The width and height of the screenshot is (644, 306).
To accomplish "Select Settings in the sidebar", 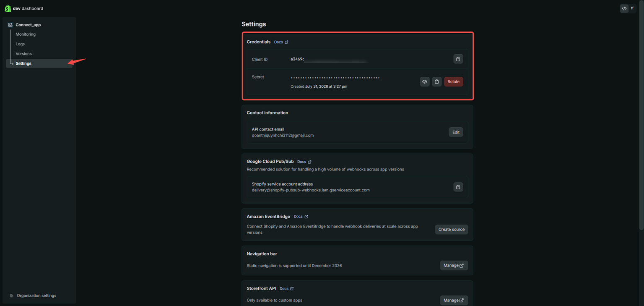I will point(39,63).
